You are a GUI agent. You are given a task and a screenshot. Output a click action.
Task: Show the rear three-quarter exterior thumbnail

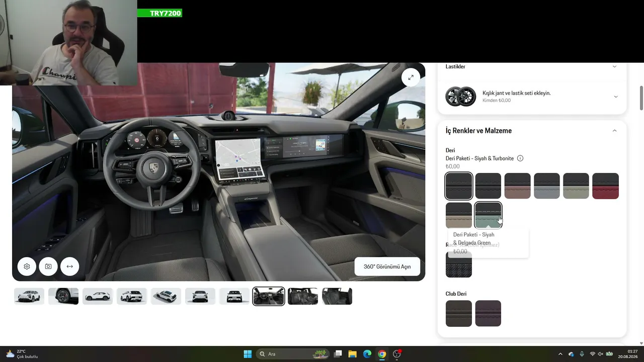pos(132,296)
